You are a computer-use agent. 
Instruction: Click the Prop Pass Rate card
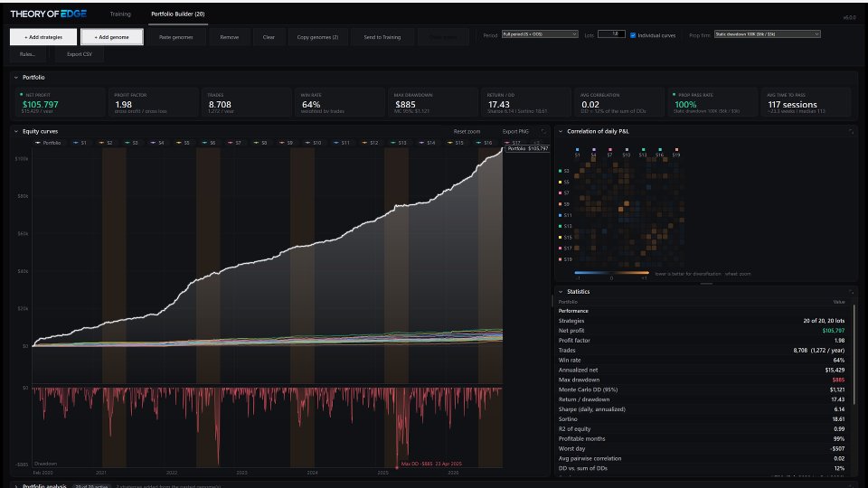click(712, 102)
